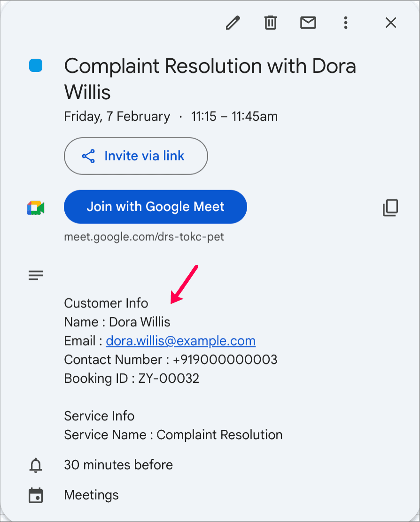Click the pencil edit event icon
Viewport: 420px width, 522px height.
(233, 23)
